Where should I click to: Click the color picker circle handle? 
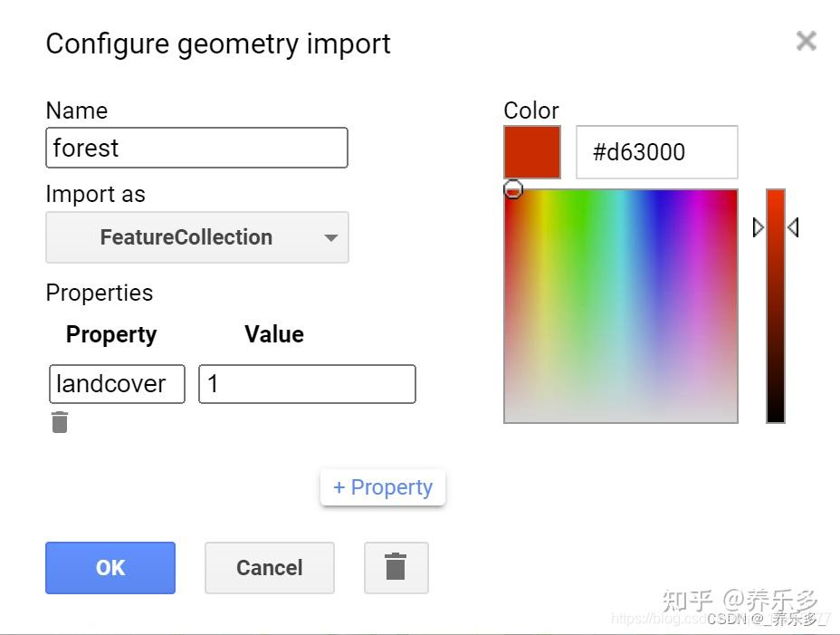click(513, 189)
